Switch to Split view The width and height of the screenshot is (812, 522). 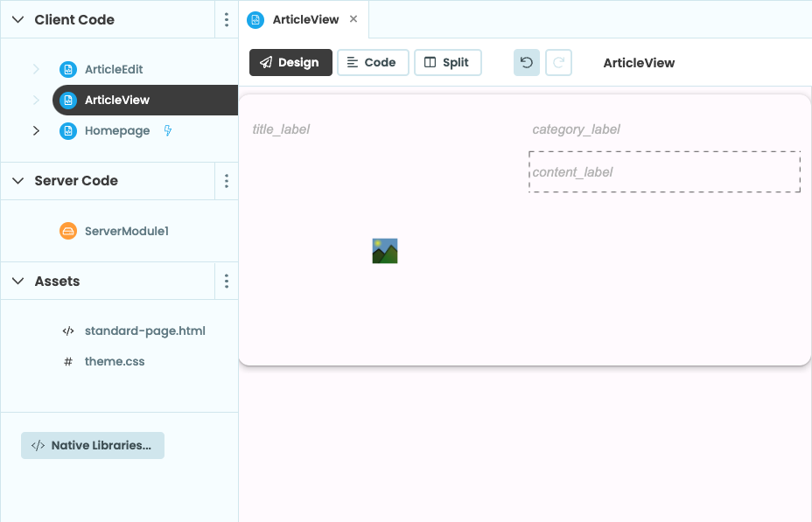447,62
